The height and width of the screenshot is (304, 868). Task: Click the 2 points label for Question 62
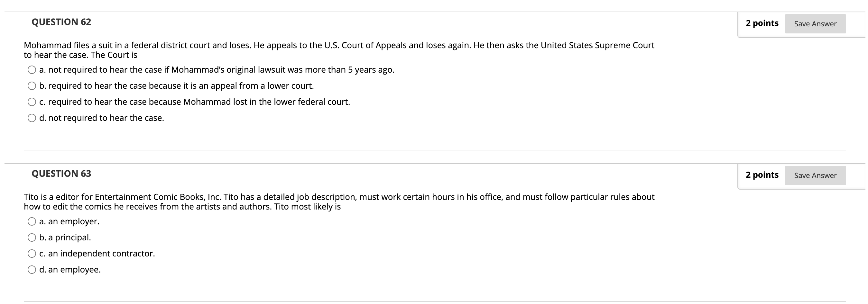(x=762, y=23)
